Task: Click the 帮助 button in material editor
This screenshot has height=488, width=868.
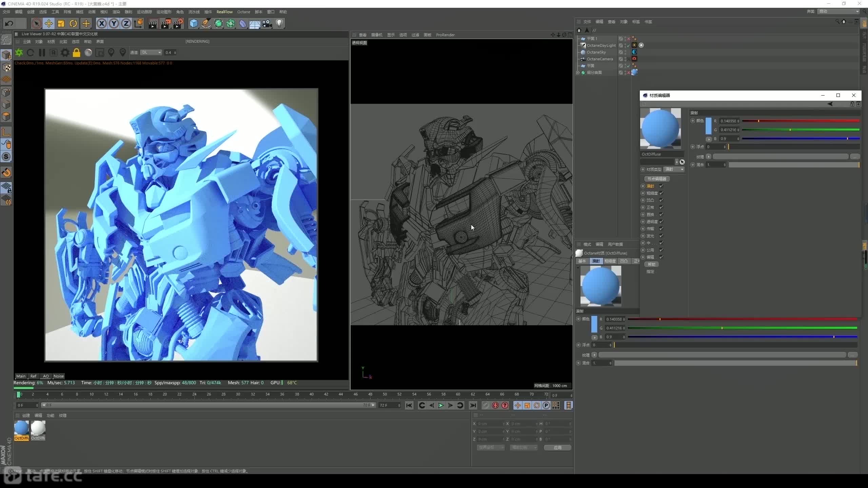Action: tap(651, 264)
